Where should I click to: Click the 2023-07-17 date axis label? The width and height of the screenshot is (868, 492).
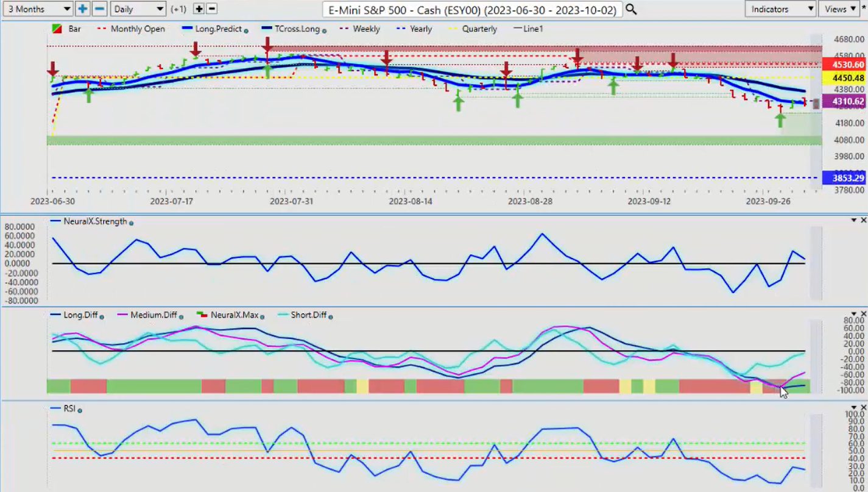pyautogui.click(x=172, y=201)
